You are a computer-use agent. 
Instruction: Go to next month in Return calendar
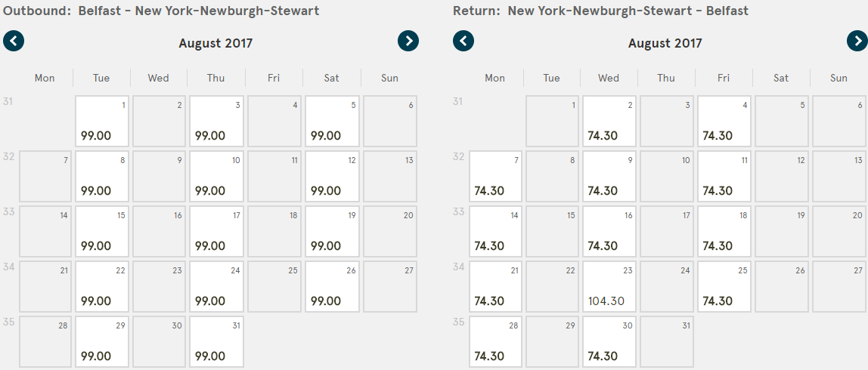857,41
